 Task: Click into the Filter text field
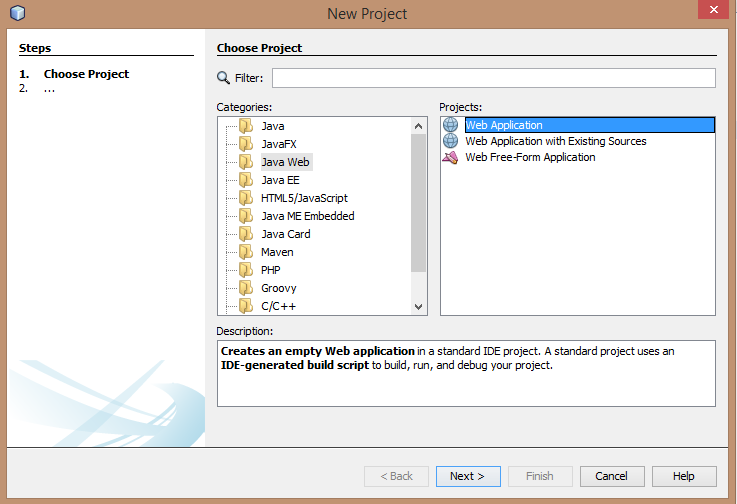(x=494, y=78)
